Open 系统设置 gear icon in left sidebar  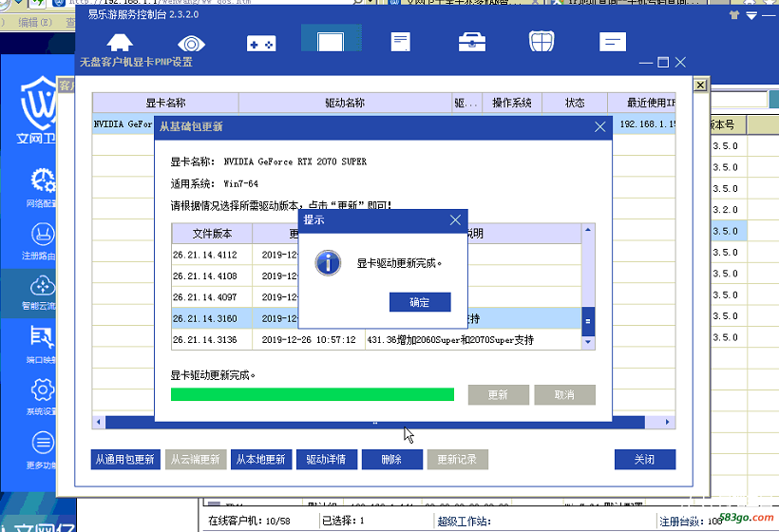(x=41, y=395)
